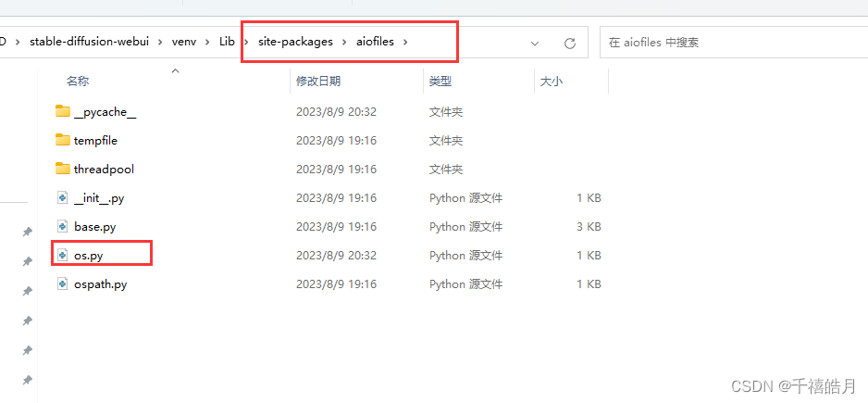
Task: Sort by 大小 column header
Action: coord(551,82)
